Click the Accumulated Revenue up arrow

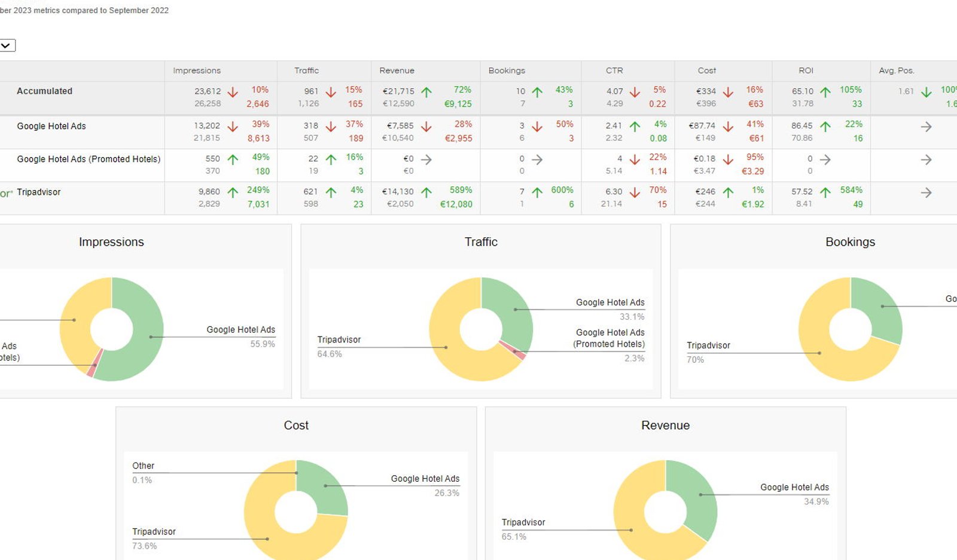pos(426,92)
